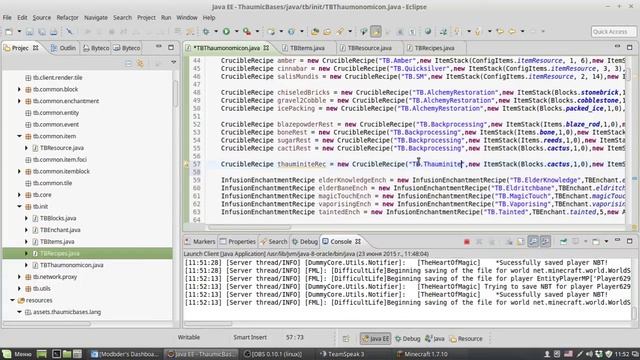Expand the tb.common.enchantment package

19,101
